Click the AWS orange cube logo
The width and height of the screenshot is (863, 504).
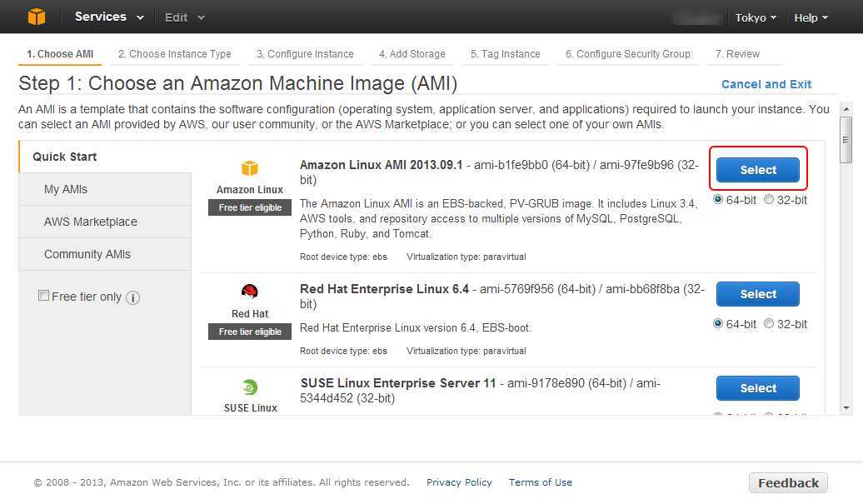tap(37, 17)
